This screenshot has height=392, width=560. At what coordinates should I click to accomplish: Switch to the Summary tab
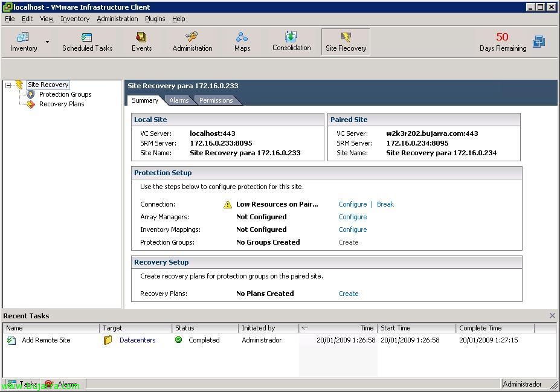[145, 100]
